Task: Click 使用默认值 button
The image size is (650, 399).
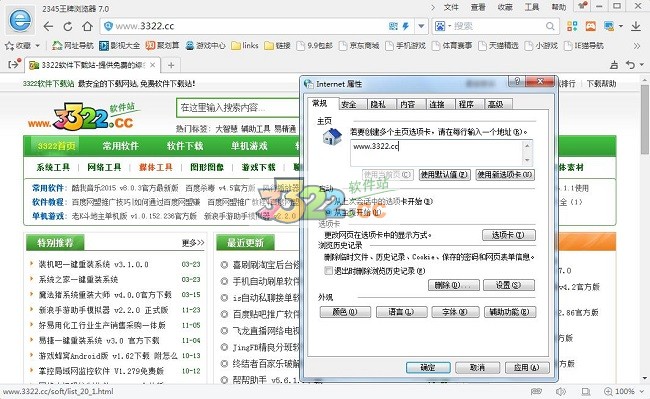Action: pos(444,174)
